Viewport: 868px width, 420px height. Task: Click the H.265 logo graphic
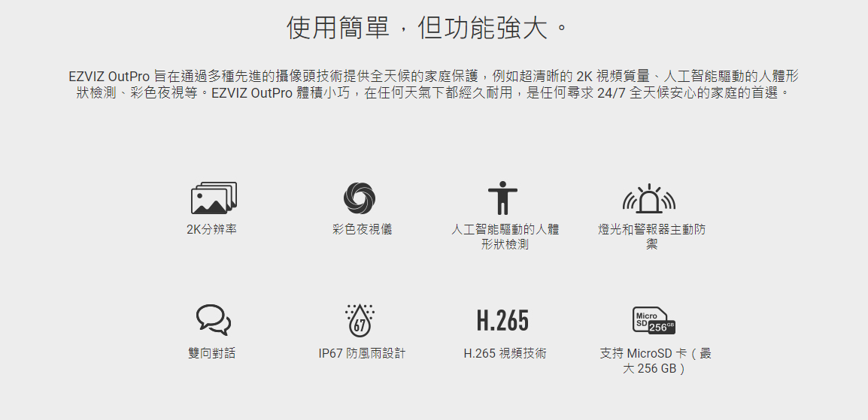coord(502,321)
